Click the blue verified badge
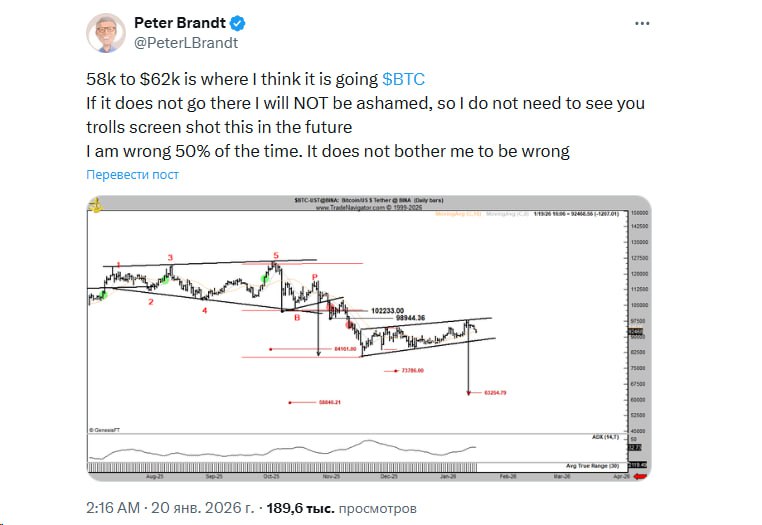 [238, 23]
